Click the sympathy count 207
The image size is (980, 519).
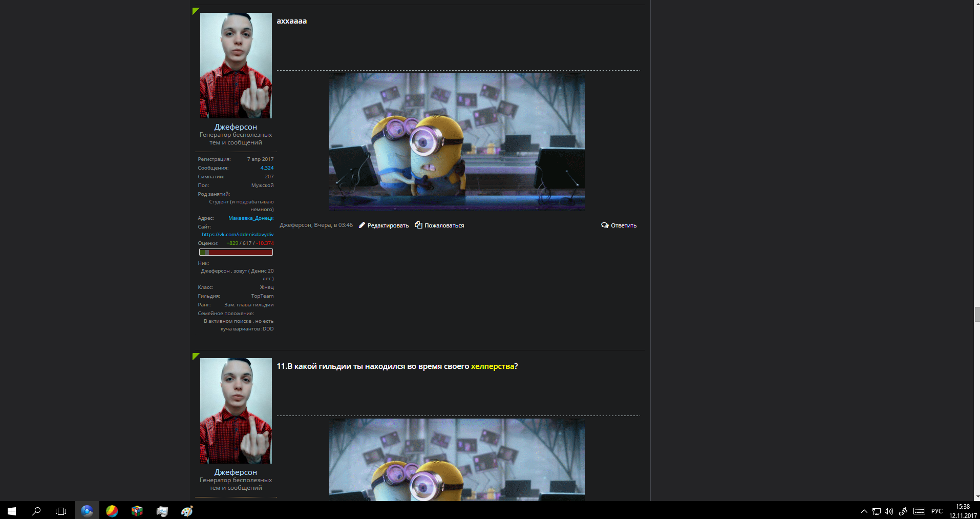269,177
